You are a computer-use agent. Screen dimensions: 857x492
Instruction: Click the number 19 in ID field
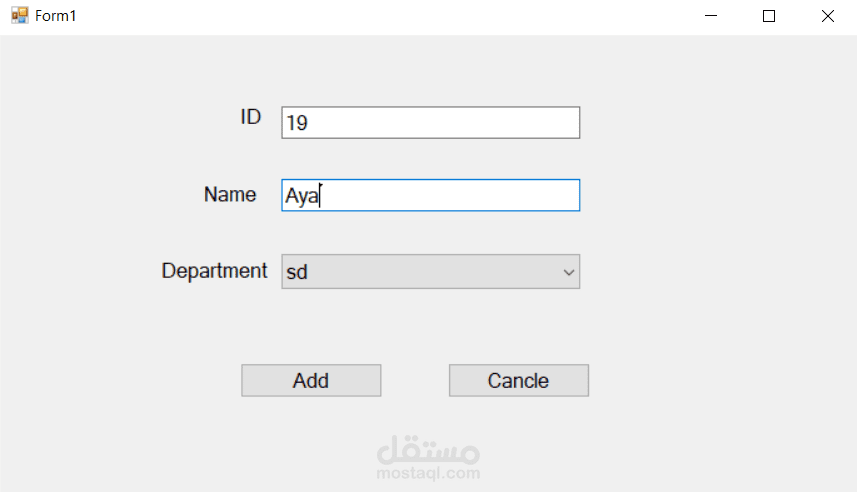[297, 124]
